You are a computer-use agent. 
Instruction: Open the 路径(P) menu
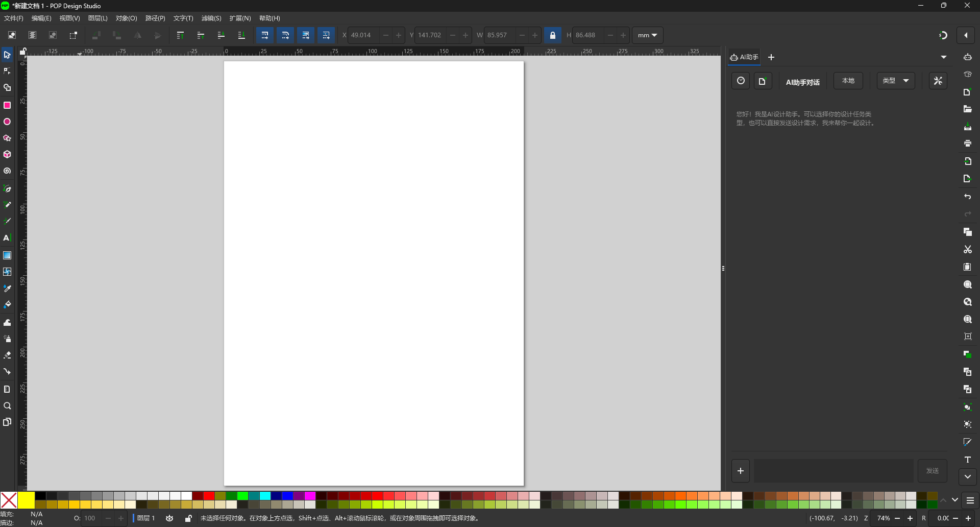(x=155, y=18)
